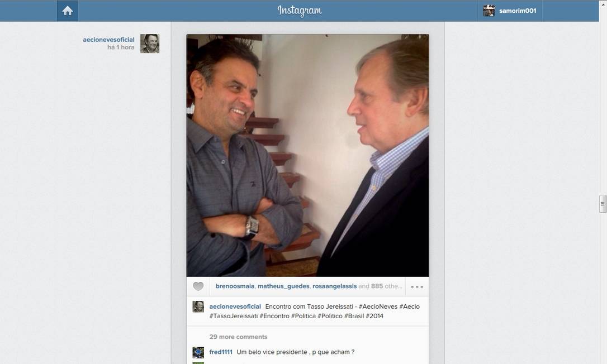Like the post with the heart icon

pyautogui.click(x=198, y=286)
